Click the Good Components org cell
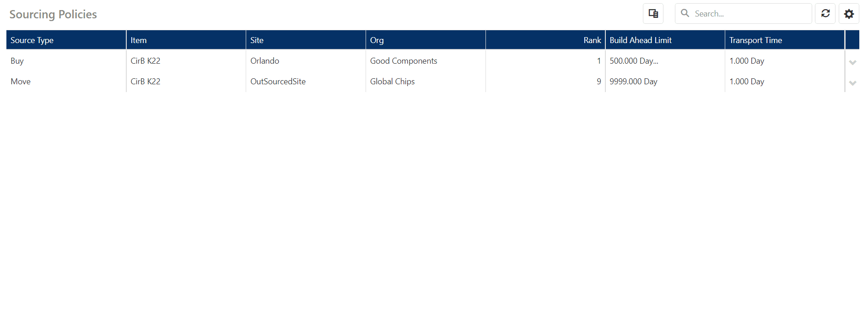This screenshot has width=868, height=333. pyautogui.click(x=426, y=61)
